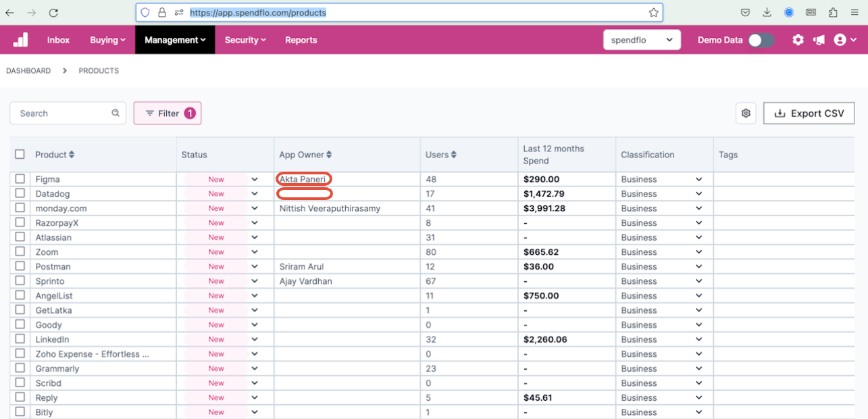Go to DASHBOARD in the breadcrumb

click(28, 71)
